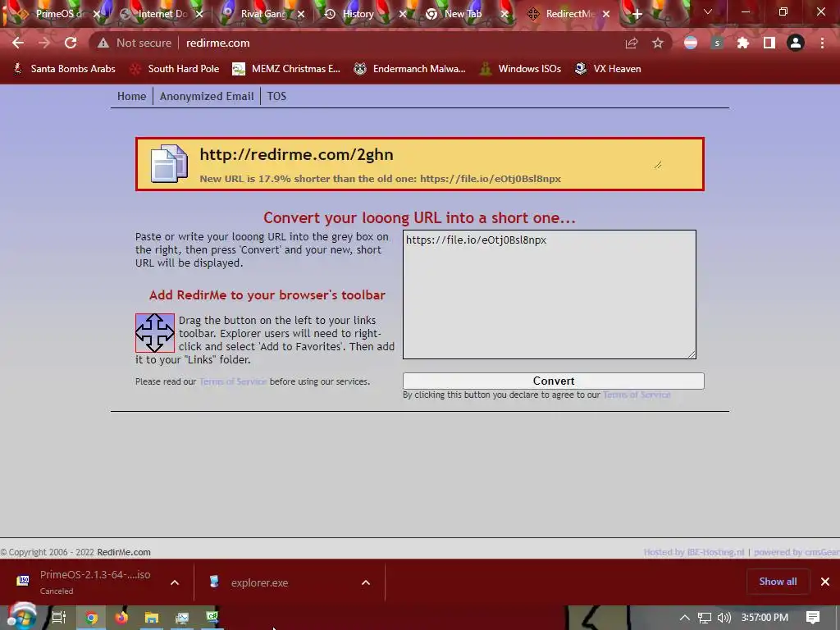Open the explorer.exe downloaded file
This screenshot has width=840, height=630.
coord(259,582)
